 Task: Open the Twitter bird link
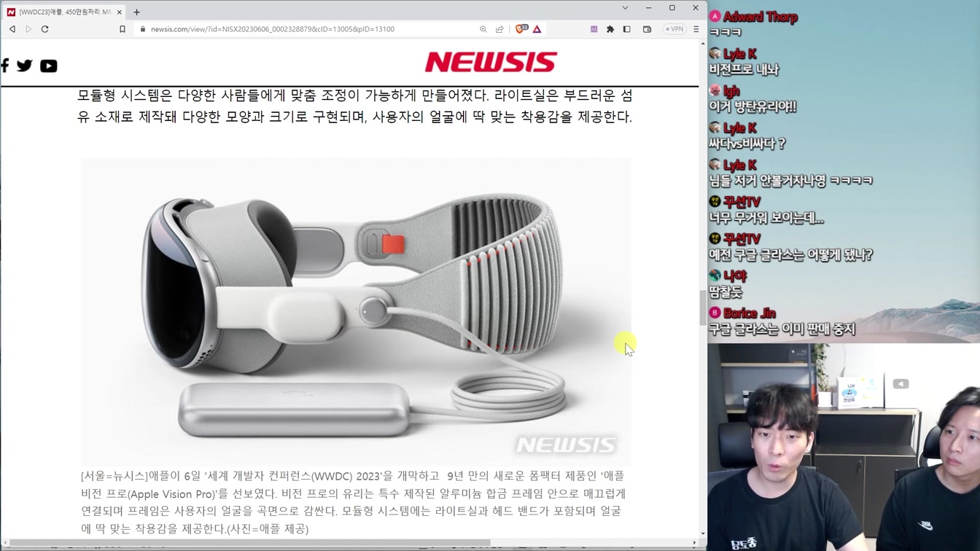[x=25, y=66]
